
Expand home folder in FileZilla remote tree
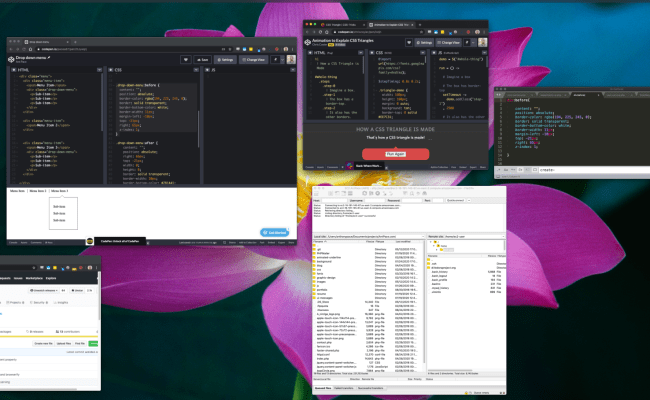click(434, 246)
